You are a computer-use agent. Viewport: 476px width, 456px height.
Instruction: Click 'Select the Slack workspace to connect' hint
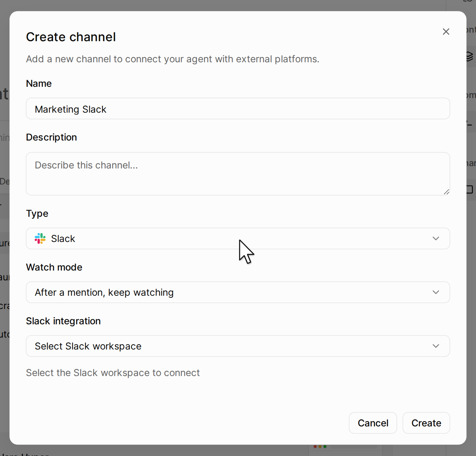(113, 373)
